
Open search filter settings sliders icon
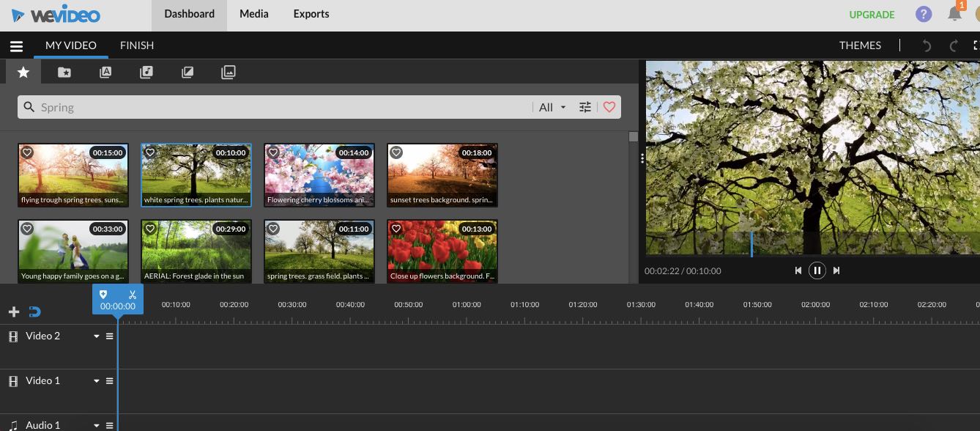point(584,107)
